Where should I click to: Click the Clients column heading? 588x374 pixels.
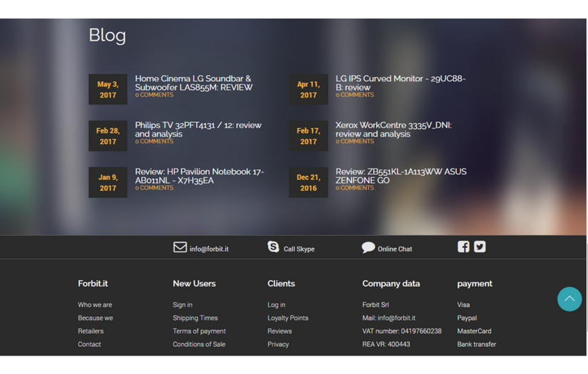point(281,284)
